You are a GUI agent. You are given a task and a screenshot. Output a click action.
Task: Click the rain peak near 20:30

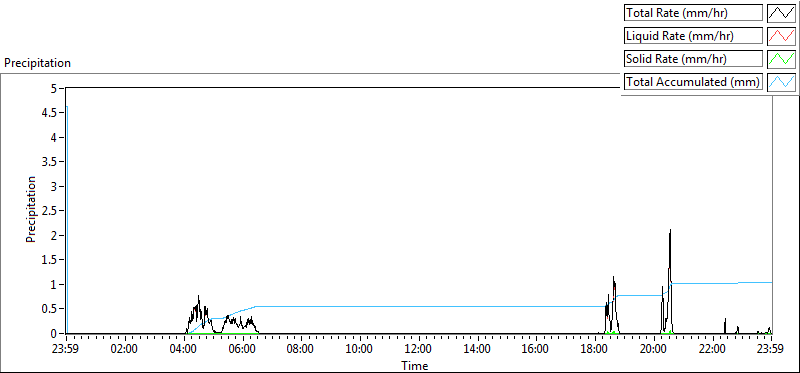point(670,230)
